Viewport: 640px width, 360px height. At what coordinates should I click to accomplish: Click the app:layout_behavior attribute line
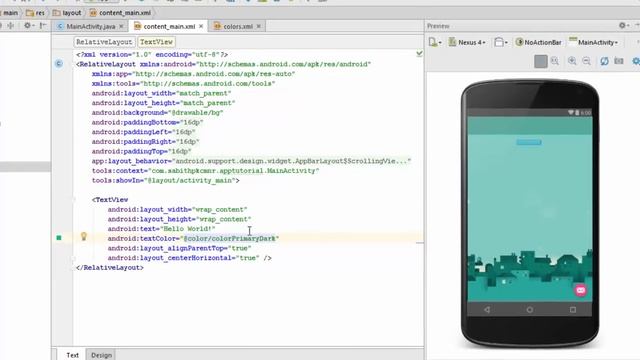(251, 161)
